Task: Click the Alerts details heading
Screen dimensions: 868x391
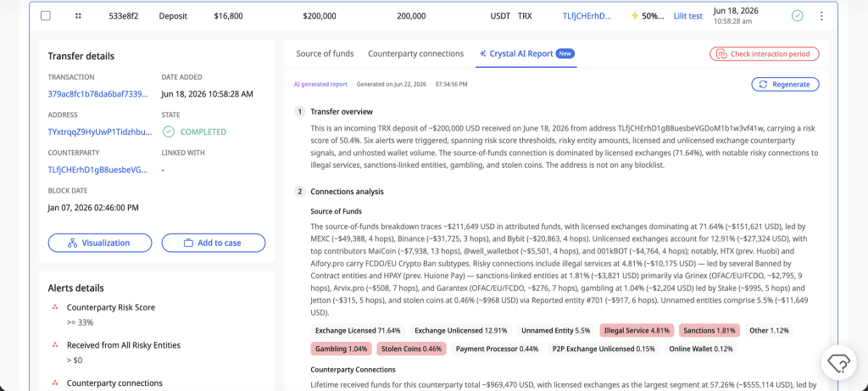Action: 75,288
